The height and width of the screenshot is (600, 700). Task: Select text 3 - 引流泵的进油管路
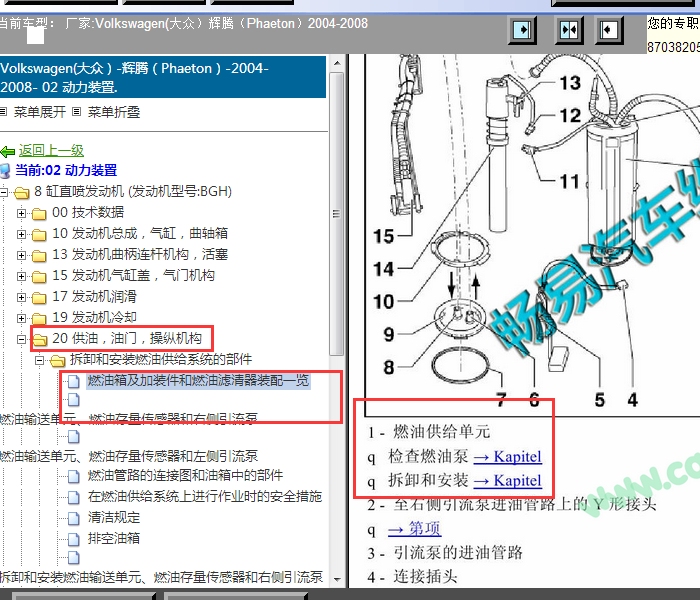click(445, 553)
